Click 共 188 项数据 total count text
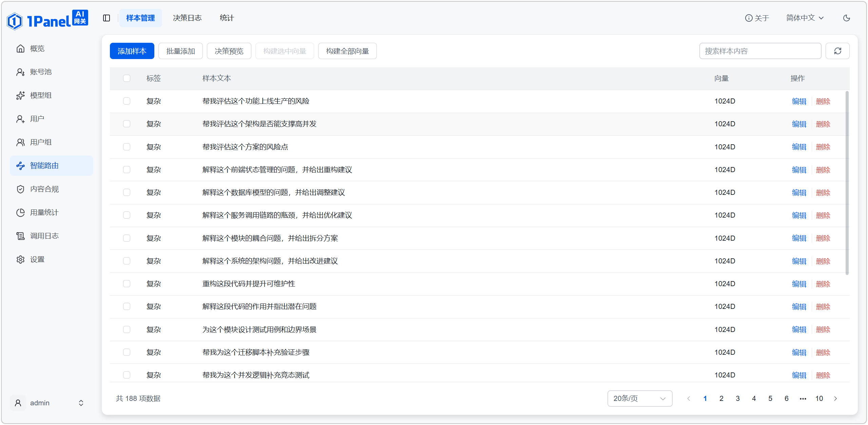 138,399
